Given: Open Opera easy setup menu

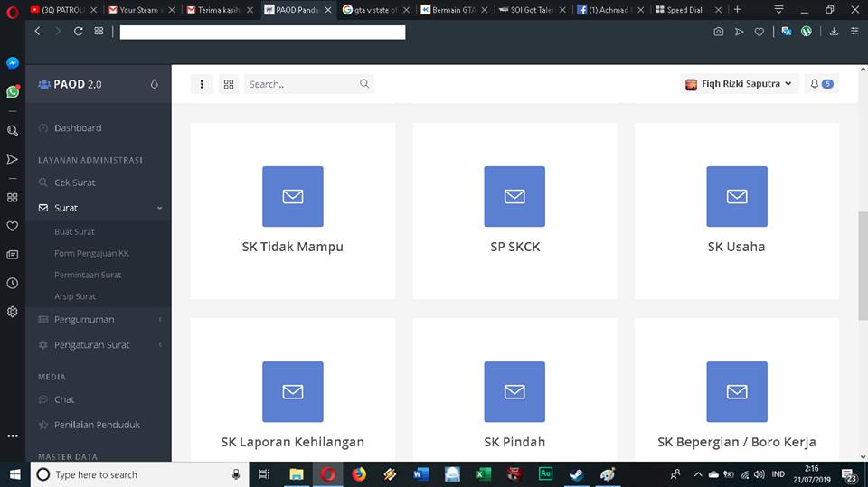Looking at the screenshot, I should point(854,32).
